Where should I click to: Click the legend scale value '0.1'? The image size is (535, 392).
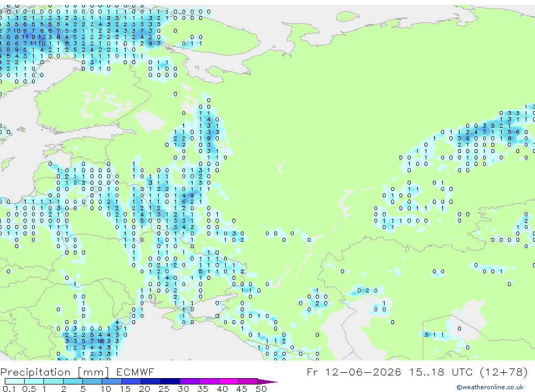9,389
